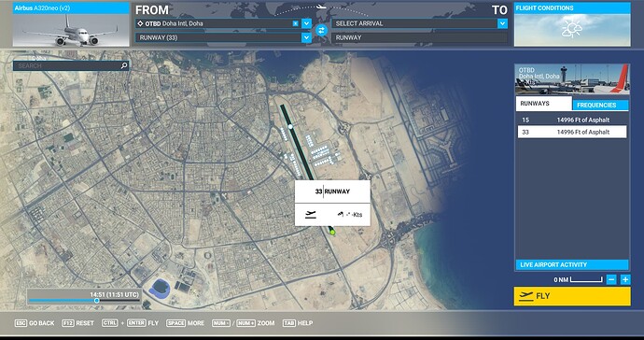Click SPACE MORE shortcut
This screenshot has width=644, height=340.
click(185, 323)
